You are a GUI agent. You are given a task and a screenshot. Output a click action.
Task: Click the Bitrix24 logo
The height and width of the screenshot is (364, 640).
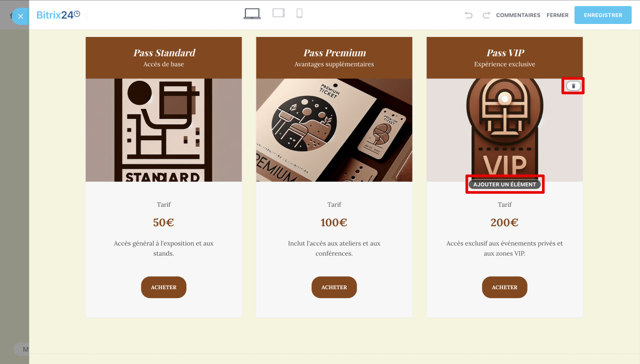[x=58, y=15]
